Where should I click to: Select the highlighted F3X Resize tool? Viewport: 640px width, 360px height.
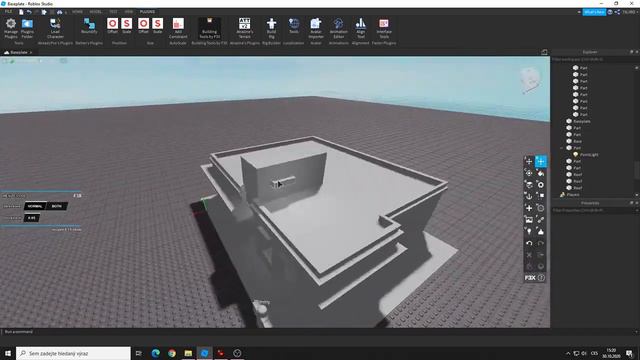[x=541, y=162]
